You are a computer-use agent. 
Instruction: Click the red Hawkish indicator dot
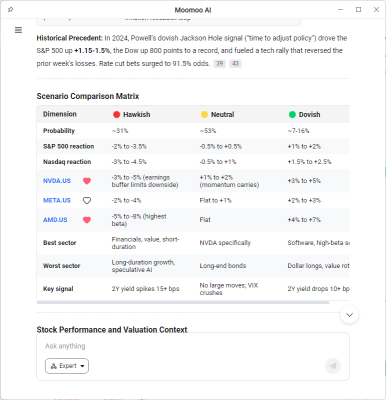[116, 114]
